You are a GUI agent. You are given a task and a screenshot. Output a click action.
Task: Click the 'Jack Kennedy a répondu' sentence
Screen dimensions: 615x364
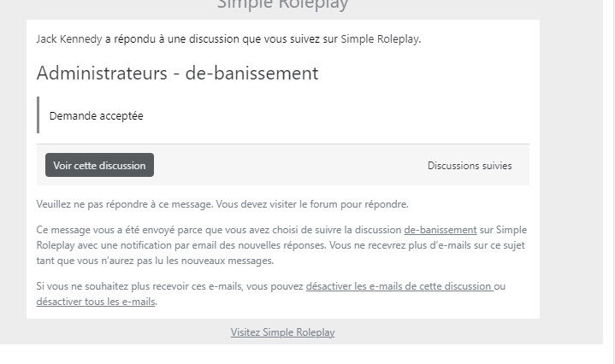pyautogui.click(x=228, y=39)
